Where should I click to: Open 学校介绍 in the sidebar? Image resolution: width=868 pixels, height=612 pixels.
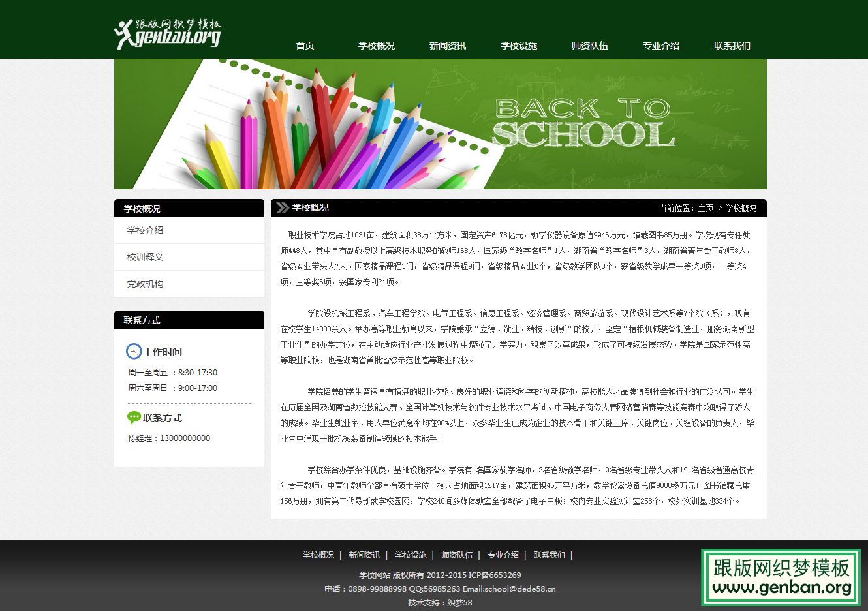146,230
